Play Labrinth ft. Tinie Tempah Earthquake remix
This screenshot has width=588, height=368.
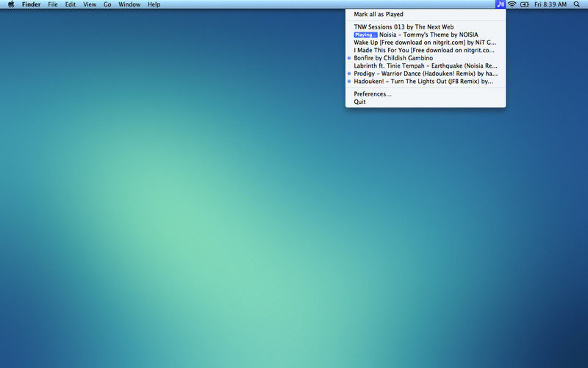click(x=426, y=66)
